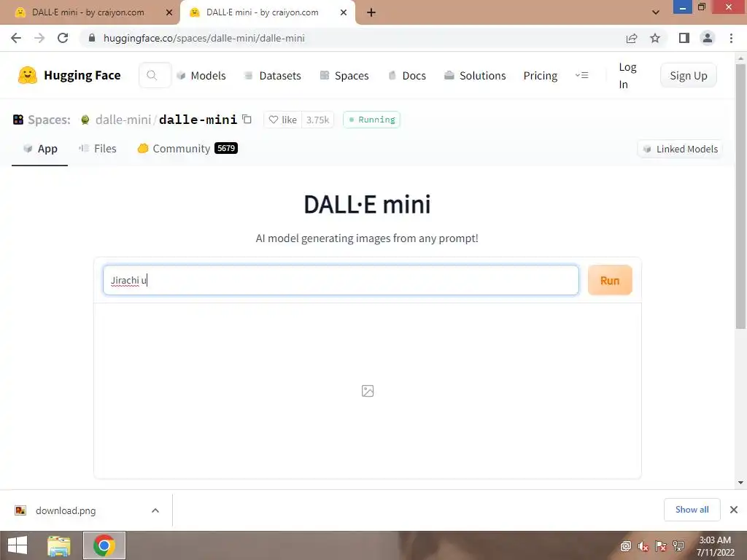Click the scrollbar down arrow
Viewport: 747px width, 560px height.
tap(740, 483)
